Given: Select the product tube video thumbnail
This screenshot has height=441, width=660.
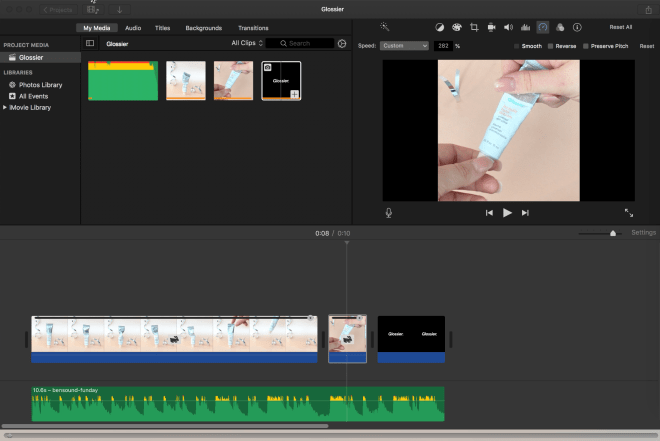Looking at the screenshot, I should click(x=186, y=81).
